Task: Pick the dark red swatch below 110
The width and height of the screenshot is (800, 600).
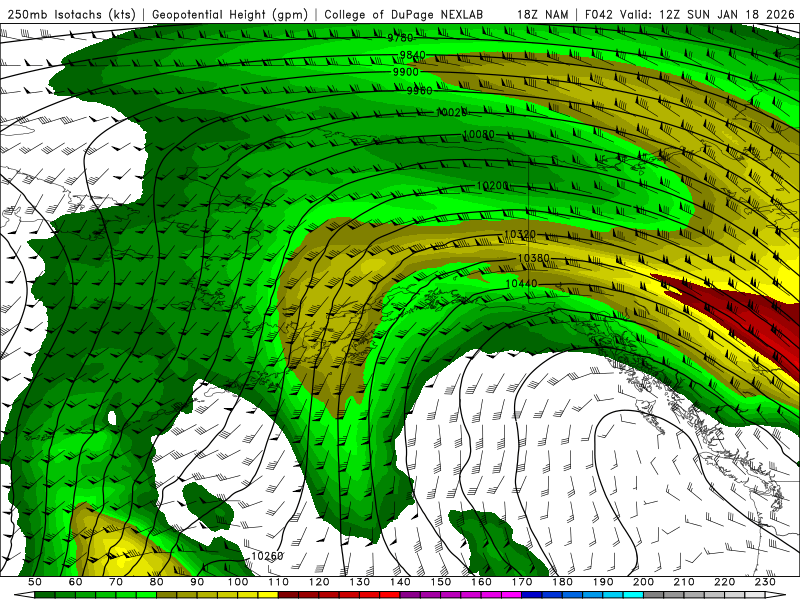Action: (288, 595)
